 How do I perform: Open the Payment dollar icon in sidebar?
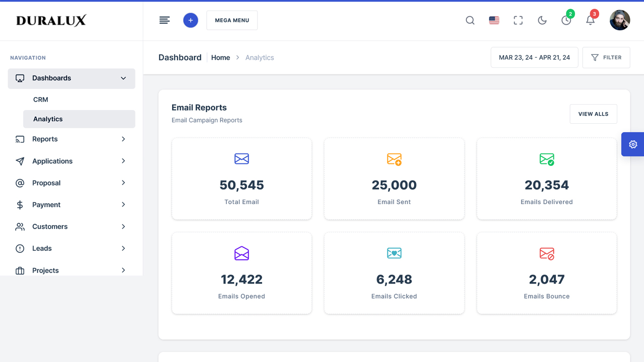(x=19, y=205)
